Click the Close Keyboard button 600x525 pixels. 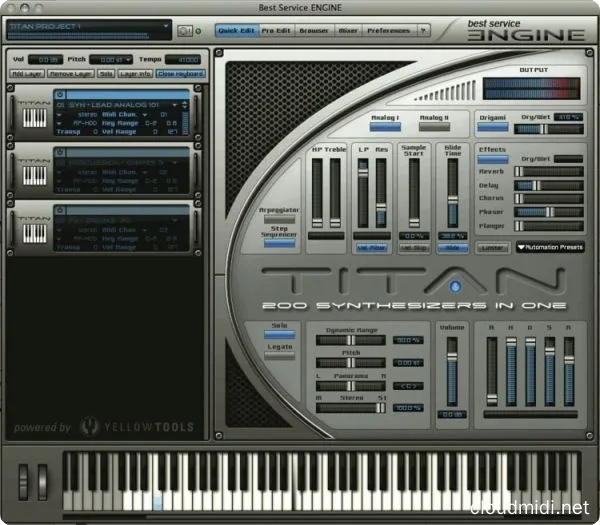tap(179, 74)
